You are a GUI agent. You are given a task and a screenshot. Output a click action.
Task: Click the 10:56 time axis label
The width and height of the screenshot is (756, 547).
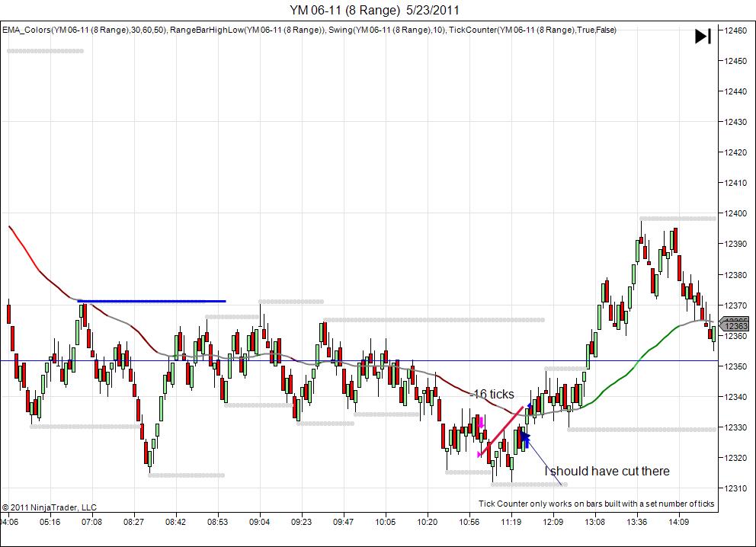point(469,522)
